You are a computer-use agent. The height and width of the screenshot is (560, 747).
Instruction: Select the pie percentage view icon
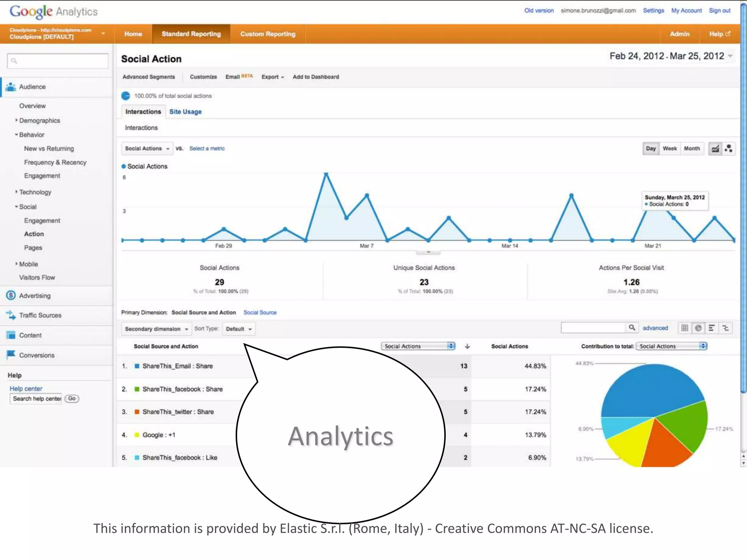pyautogui.click(x=698, y=328)
